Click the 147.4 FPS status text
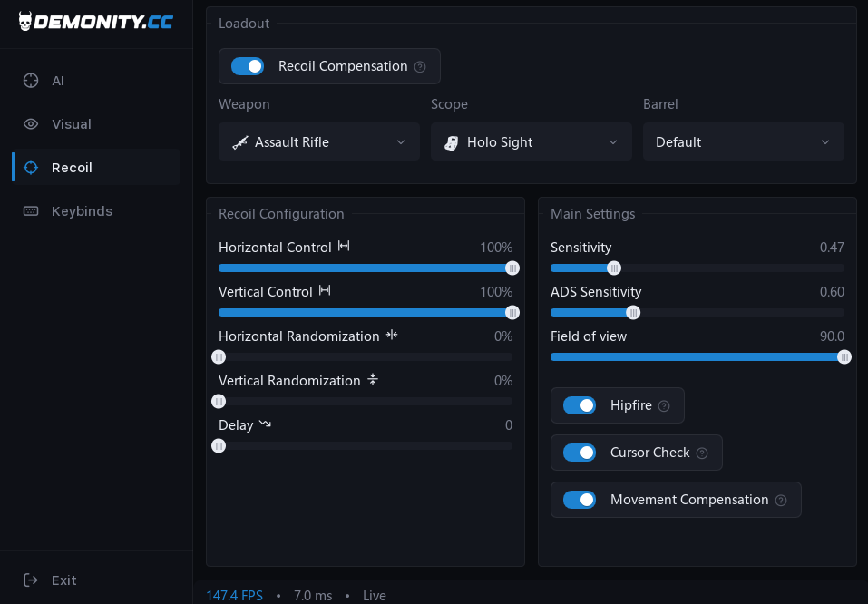The width and height of the screenshot is (868, 604). (x=235, y=596)
